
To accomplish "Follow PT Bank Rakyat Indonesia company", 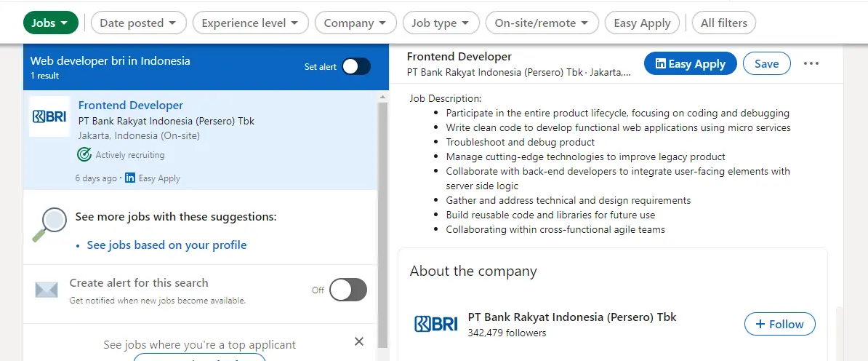I will coord(779,324).
